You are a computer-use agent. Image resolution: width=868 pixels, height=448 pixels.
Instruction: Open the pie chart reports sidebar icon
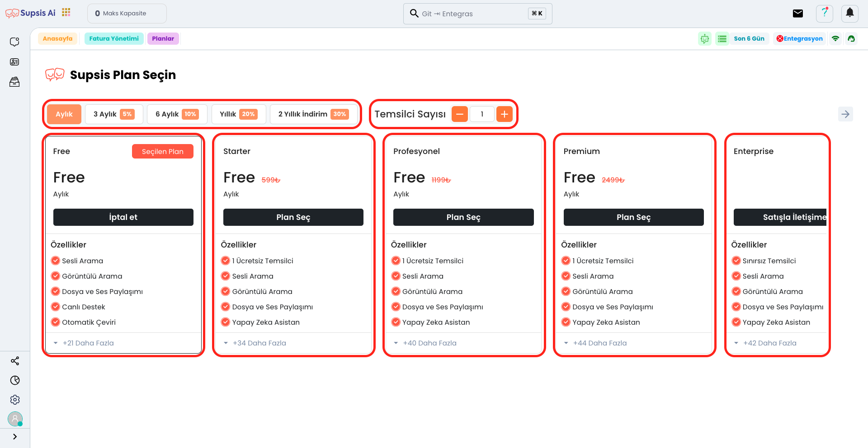point(15,380)
